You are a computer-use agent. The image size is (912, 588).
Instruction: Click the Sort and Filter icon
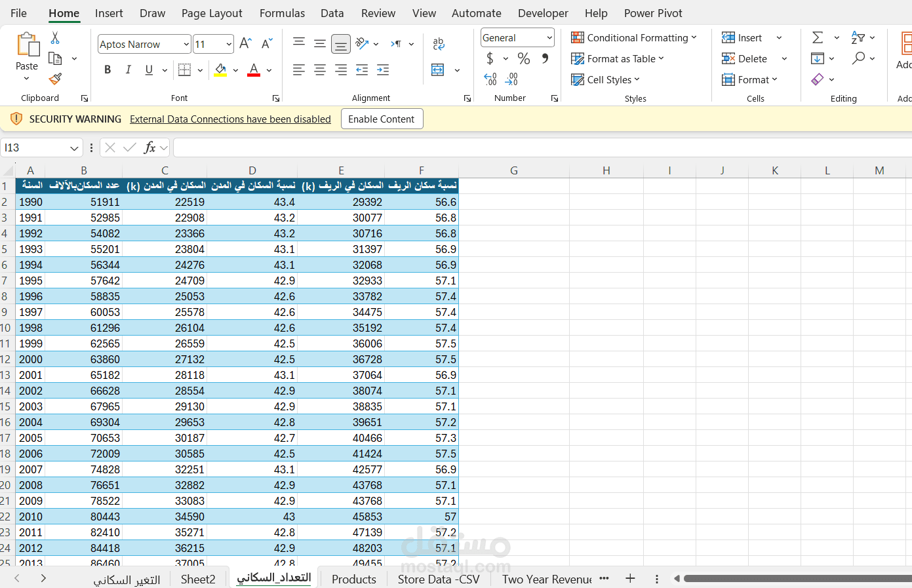tap(858, 37)
